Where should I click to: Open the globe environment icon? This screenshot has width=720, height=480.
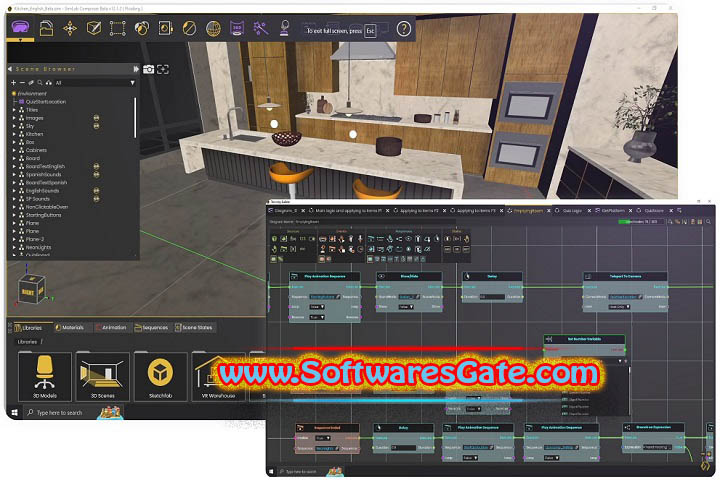point(213,28)
